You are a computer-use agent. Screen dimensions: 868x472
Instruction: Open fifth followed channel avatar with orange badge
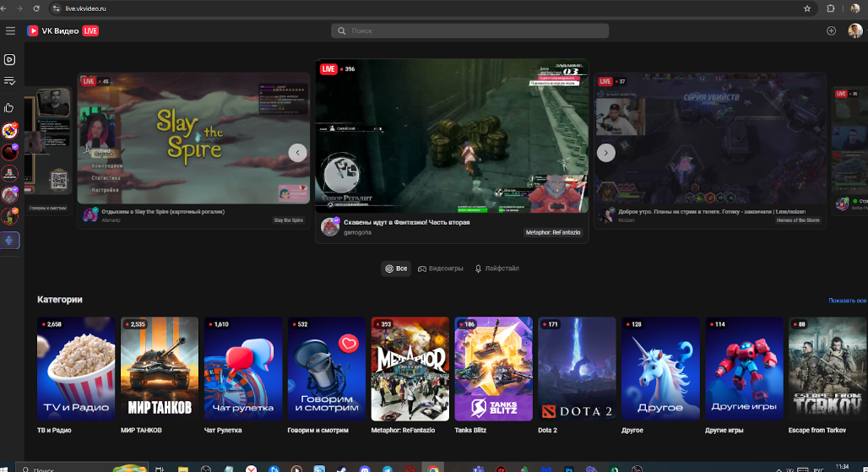(9, 216)
